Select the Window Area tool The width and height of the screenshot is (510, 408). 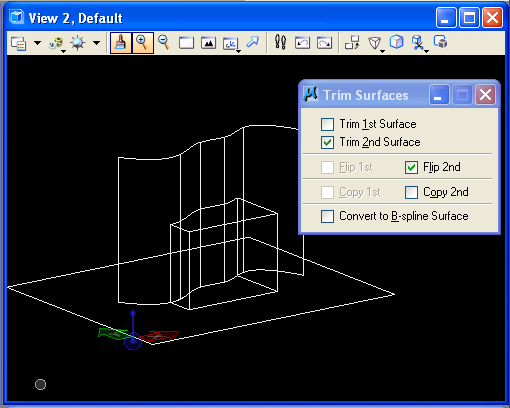tap(186, 43)
